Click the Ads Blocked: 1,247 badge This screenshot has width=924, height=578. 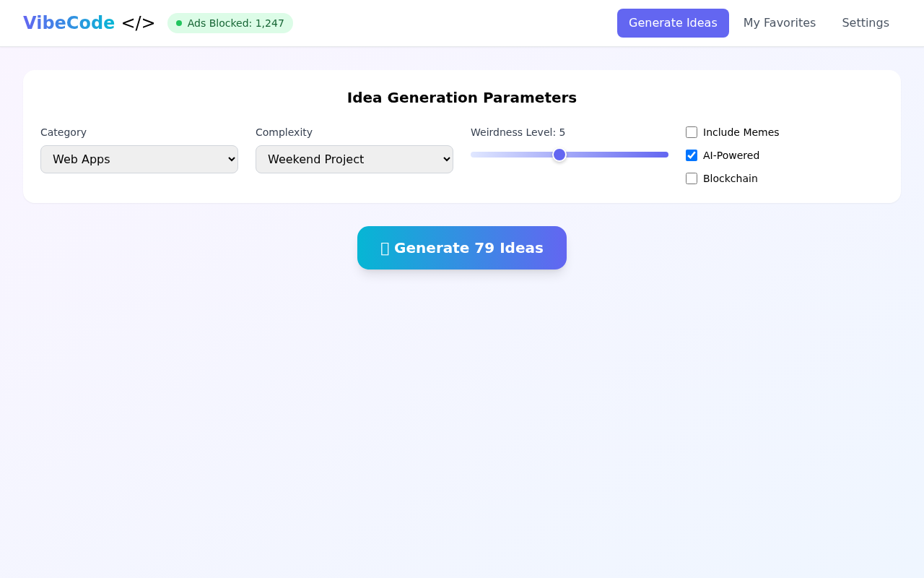230,23
